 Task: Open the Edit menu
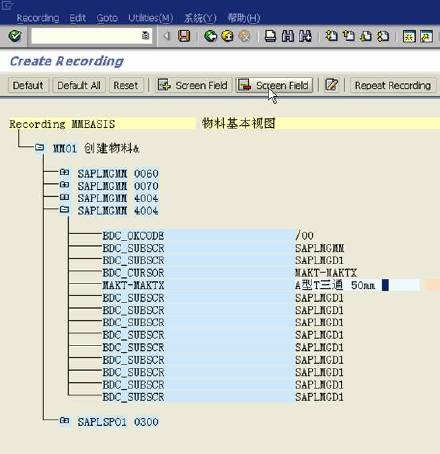pos(77,18)
